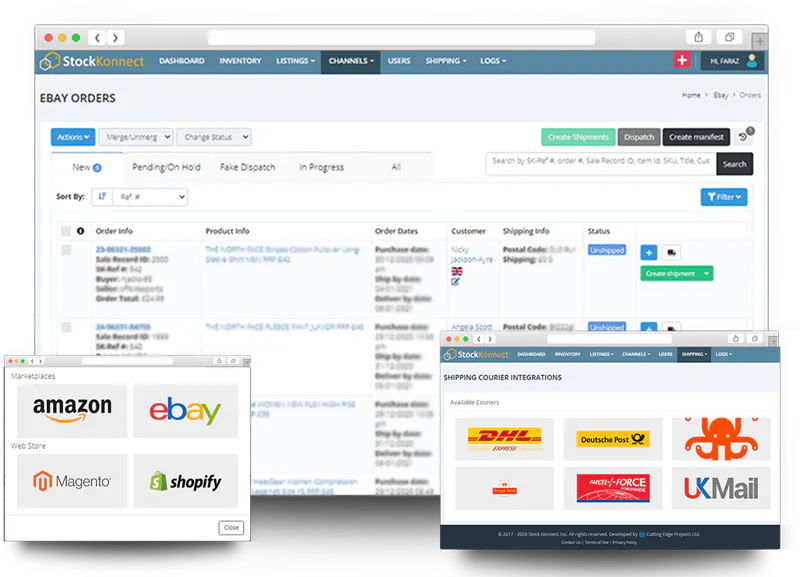Click the info icon in table header
800x577 pixels.
click(81, 231)
